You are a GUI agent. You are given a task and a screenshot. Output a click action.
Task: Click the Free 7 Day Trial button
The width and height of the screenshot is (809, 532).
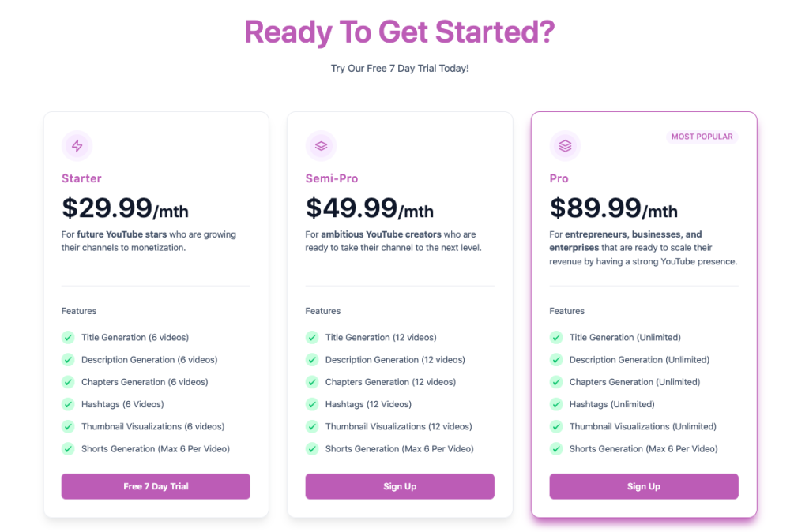(x=156, y=486)
